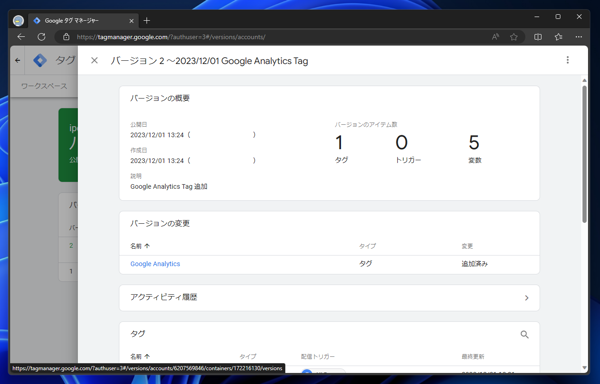The image size is (600, 384).
Task: Click the 配信トリガー column header
Action: point(318,356)
